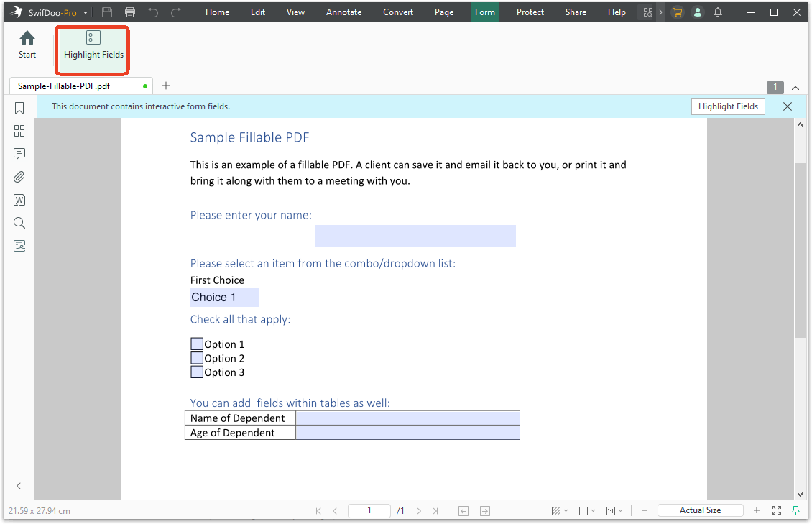Click the Undo arrow
812x524 pixels.
coord(153,12)
